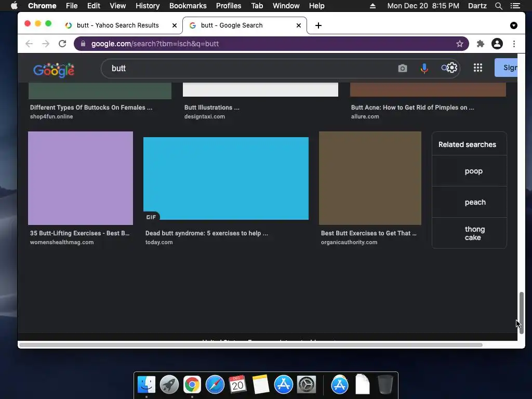Viewport: 532px width, 399px height.
Task: Open the Chrome profile avatar
Action: pyautogui.click(x=497, y=44)
